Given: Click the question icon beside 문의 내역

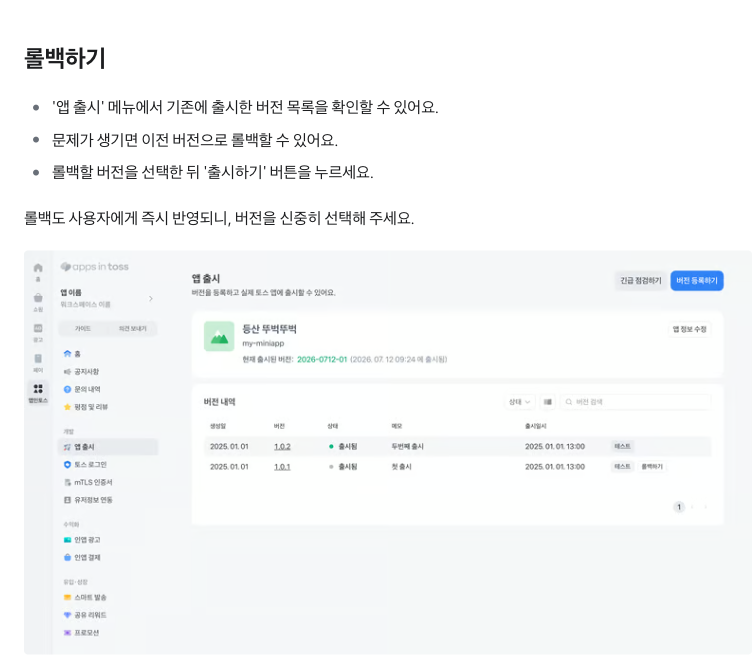Looking at the screenshot, I should 67,389.
